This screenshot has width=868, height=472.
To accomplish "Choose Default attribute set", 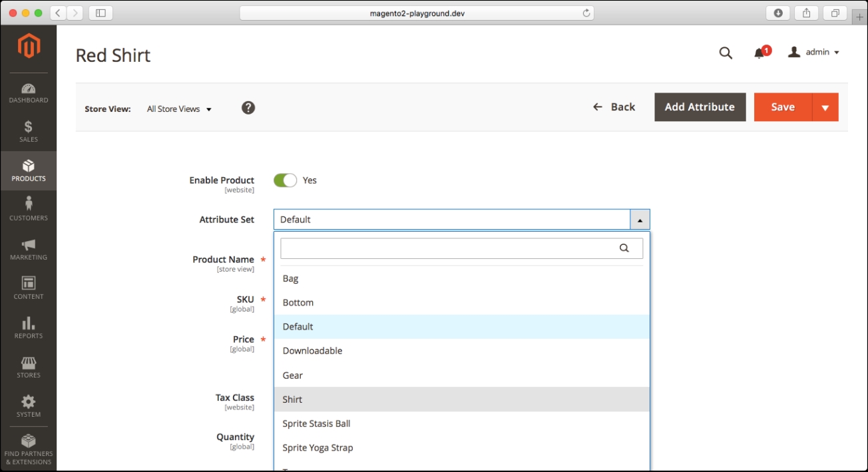I will (462, 326).
